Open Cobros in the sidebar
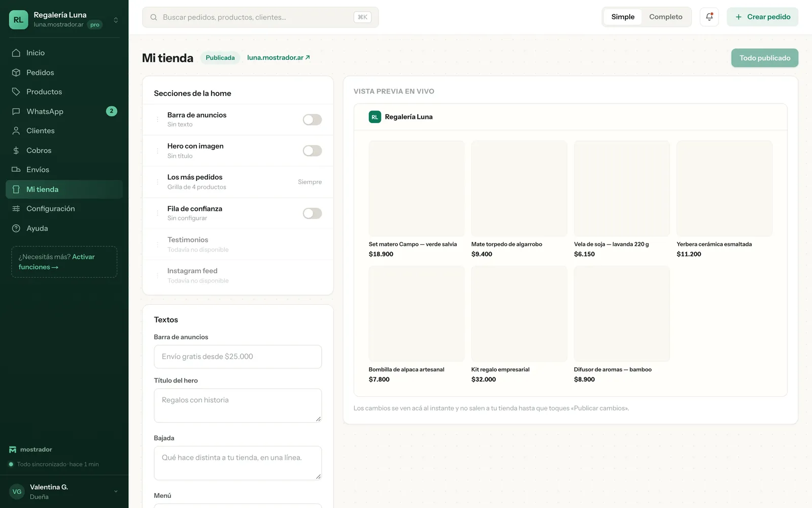The image size is (812, 508). (64, 150)
